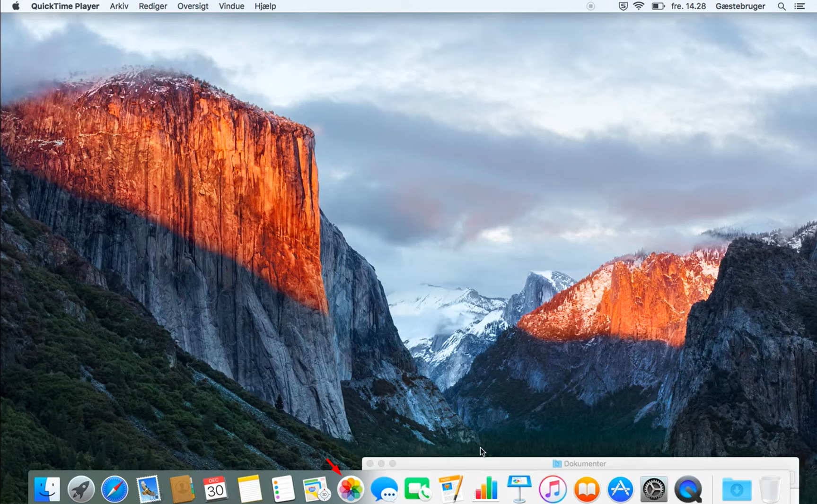This screenshot has width=817, height=504.
Task: Open Maps icon in Dock
Action: point(317,489)
